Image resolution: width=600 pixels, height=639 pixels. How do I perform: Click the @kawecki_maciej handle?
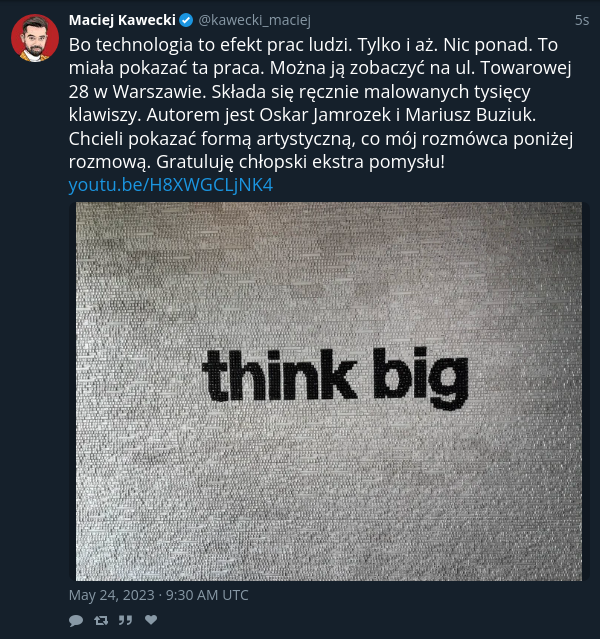pyautogui.click(x=254, y=20)
